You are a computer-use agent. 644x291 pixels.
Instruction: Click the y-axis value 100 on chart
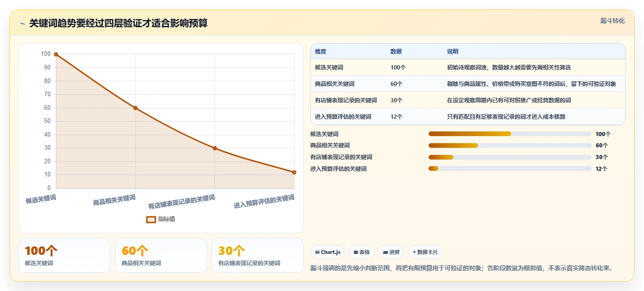click(x=46, y=54)
